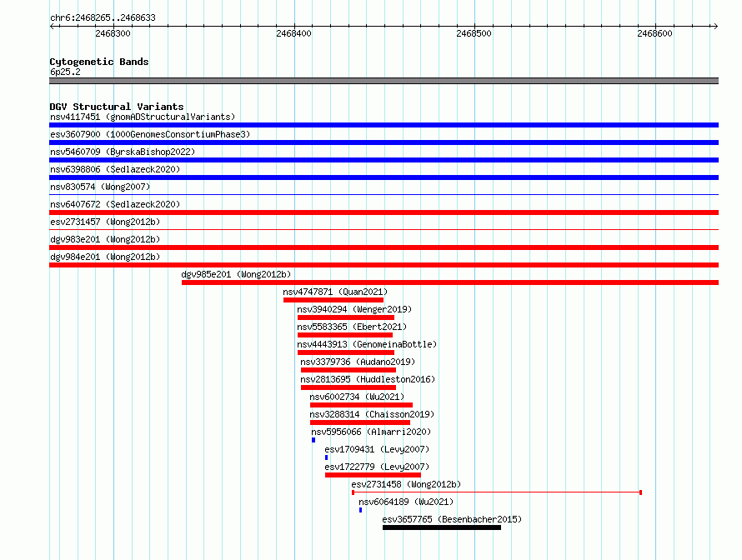Click thin blue line for nsv830574
Viewport: 742px width, 560px height.
tap(384, 194)
